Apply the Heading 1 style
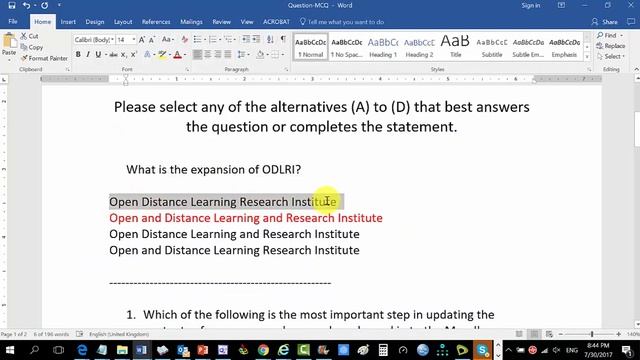640x360 pixels. 383,47
